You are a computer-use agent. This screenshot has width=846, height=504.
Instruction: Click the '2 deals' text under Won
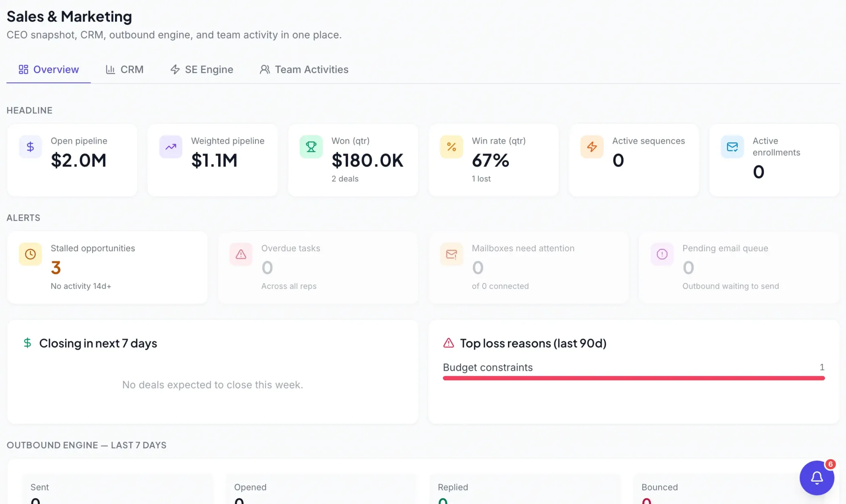[x=345, y=179]
